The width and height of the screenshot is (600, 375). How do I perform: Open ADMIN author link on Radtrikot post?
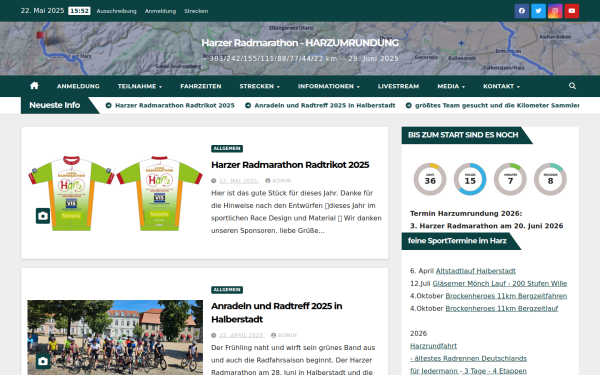(281, 181)
